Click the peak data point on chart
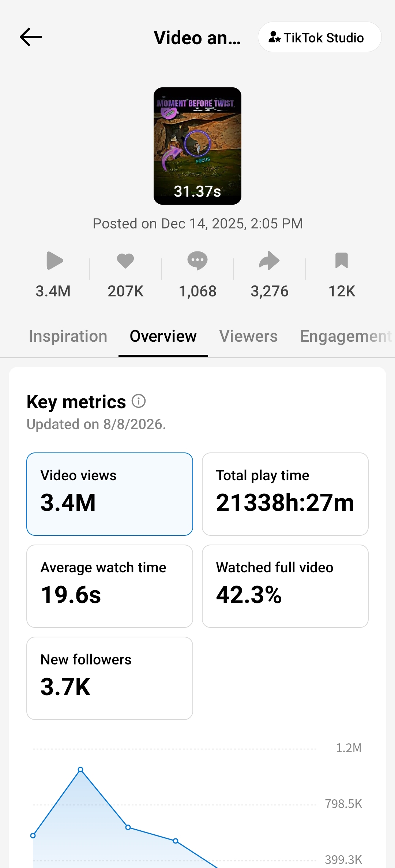The image size is (395, 868). pyautogui.click(x=80, y=769)
